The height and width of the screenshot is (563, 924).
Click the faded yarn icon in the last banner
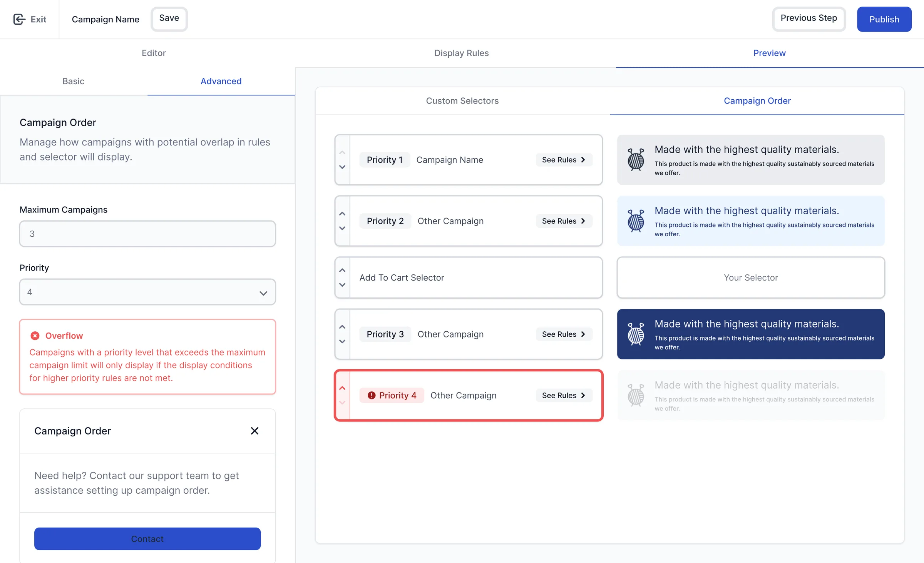(636, 395)
